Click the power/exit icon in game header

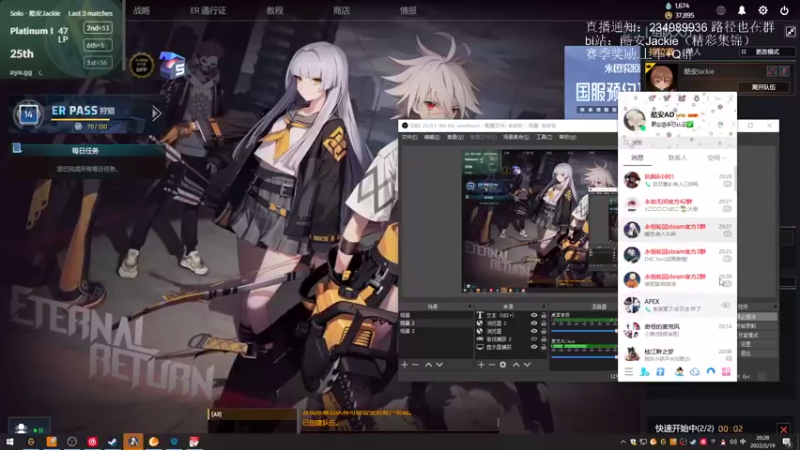pos(784,10)
